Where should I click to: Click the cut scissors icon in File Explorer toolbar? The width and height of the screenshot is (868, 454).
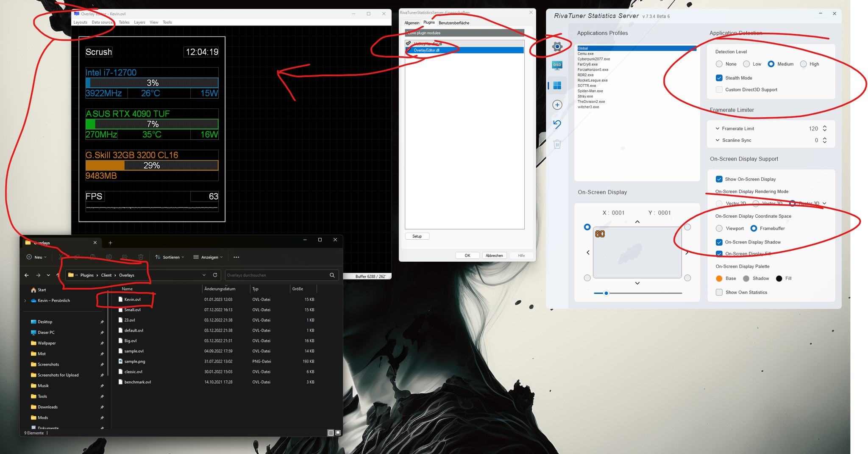click(x=61, y=257)
